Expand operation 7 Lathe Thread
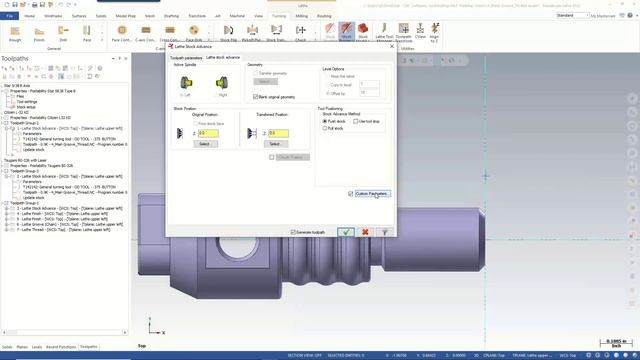The height and width of the screenshot is (360, 640). (x=7, y=229)
